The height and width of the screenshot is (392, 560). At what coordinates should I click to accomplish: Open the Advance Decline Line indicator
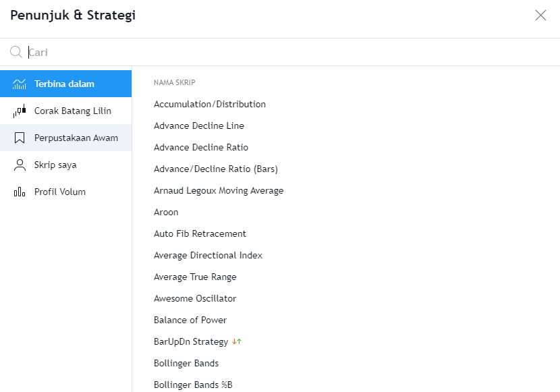point(198,125)
